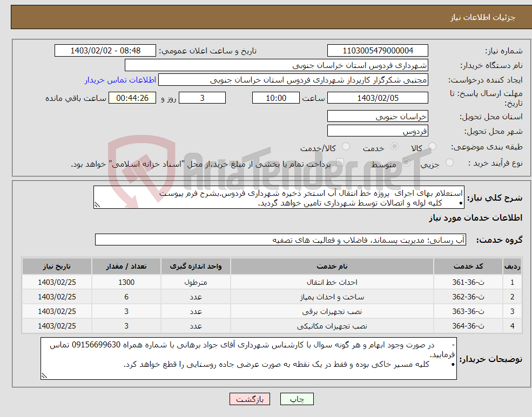Click the remaining time field 00:44:26

pyautogui.click(x=132, y=98)
